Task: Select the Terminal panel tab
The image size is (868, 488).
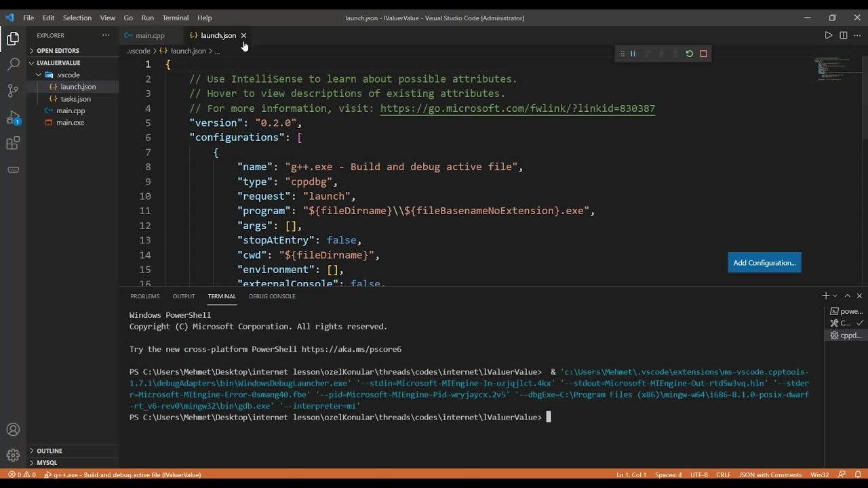Action: tap(222, 296)
